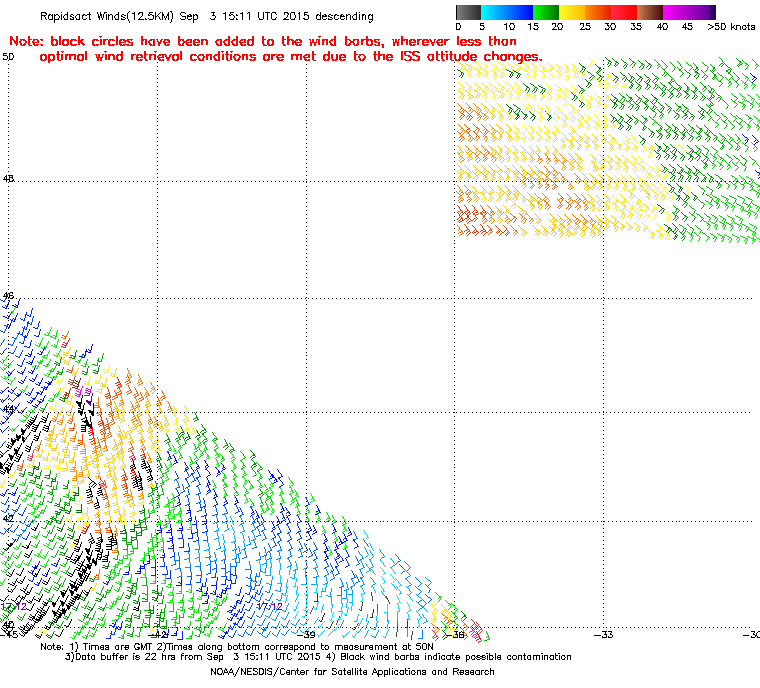
Task: Click the purple '17:12' timestamp nearest longitude -39
Action: [269, 607]
